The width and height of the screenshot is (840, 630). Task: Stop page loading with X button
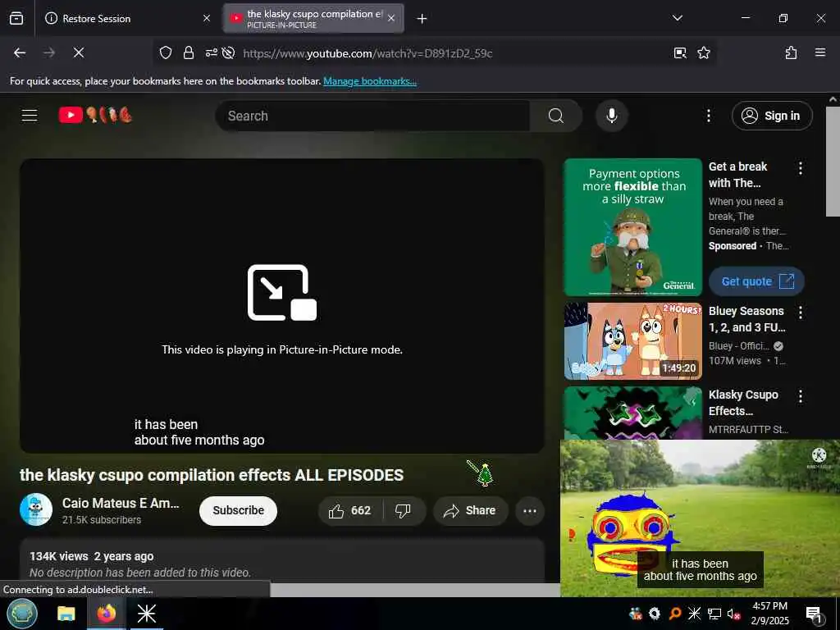coord(78,52)
